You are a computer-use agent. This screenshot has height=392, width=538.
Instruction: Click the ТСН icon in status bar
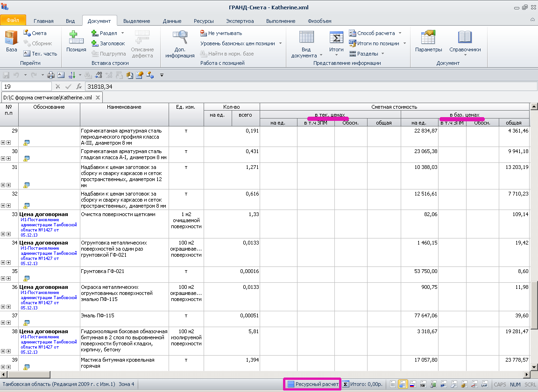(423, 385)
